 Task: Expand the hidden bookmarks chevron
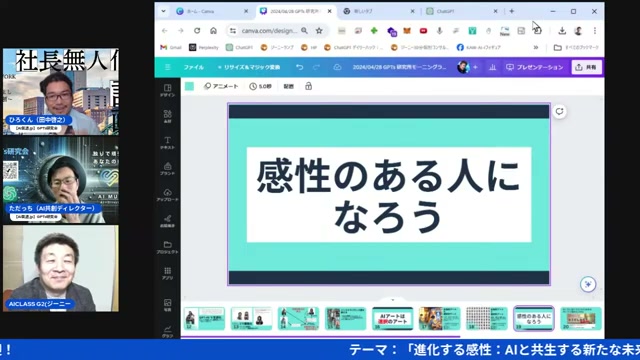point(536,47)
